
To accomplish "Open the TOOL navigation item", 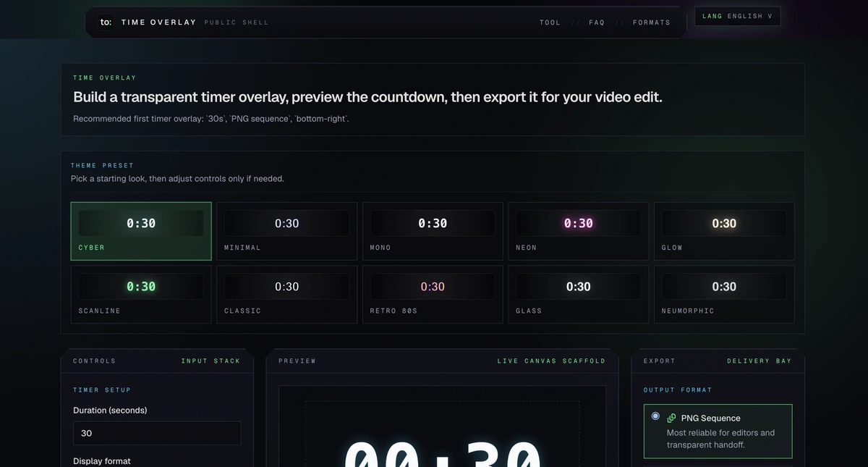I will pyautogui.click(x=550, y=22).
